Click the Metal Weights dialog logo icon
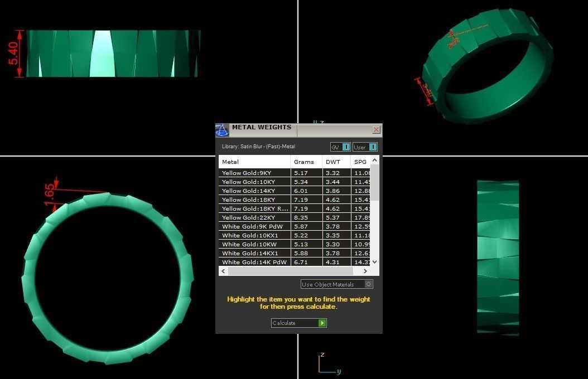The width and height of the screenshot is (588, 379). pos(221,130)
